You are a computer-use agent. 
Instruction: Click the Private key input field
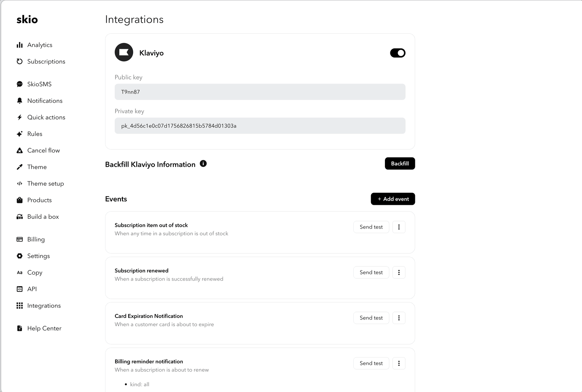click(260, 126)
